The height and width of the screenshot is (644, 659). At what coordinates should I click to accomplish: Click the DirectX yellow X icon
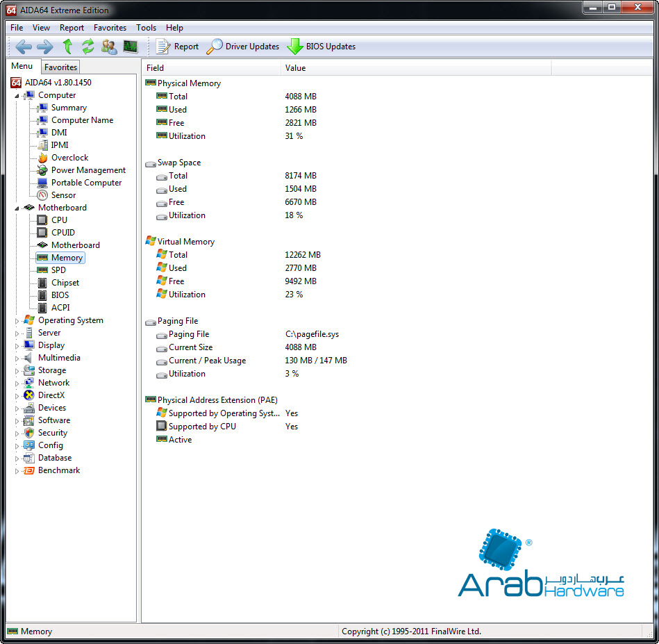[29, 395]
